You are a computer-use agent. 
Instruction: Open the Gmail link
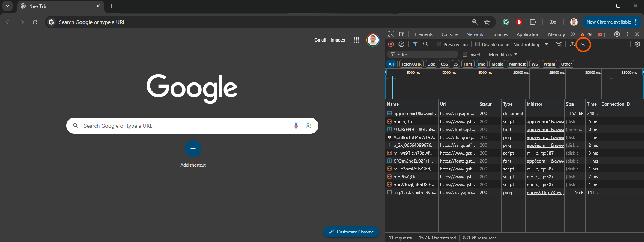click(320, 40)
